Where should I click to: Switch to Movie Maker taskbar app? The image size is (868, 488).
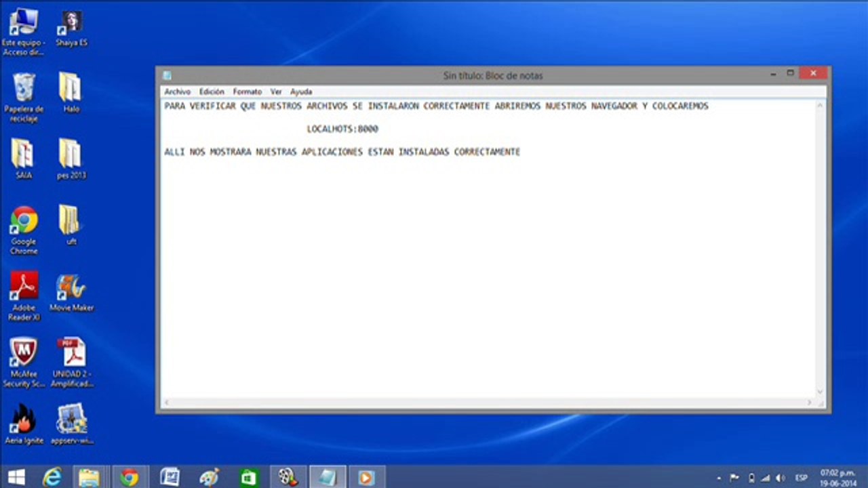pos(288,477)
